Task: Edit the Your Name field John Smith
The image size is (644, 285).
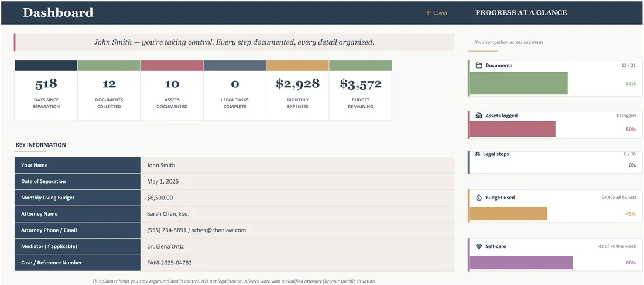Action: pyautogui.click(x=297, y=165)
